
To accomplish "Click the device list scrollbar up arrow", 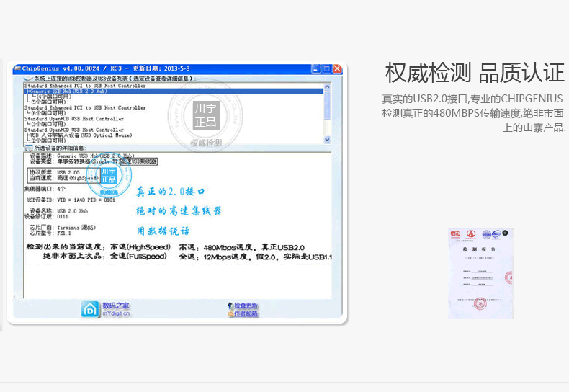I will pos(327,86).
